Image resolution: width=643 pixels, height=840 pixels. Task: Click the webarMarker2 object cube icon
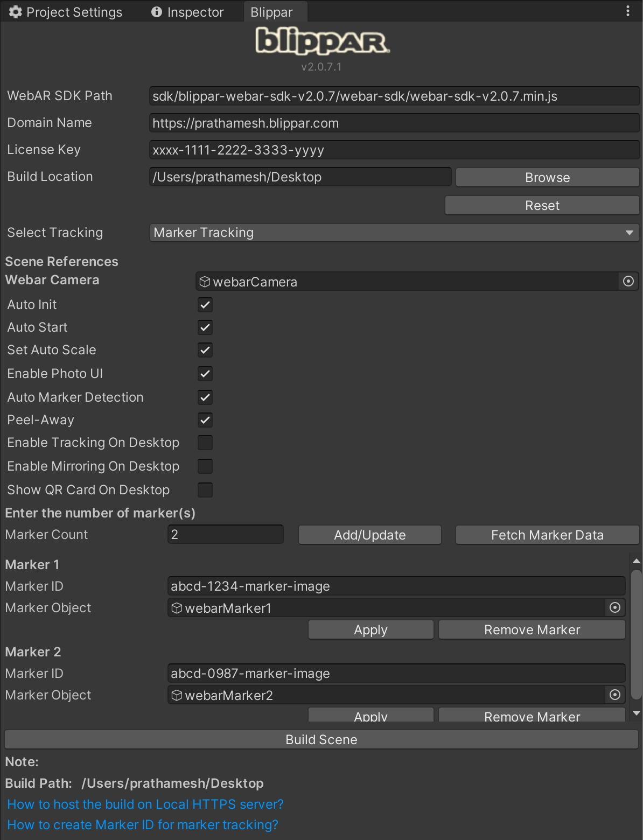point(177,695)
